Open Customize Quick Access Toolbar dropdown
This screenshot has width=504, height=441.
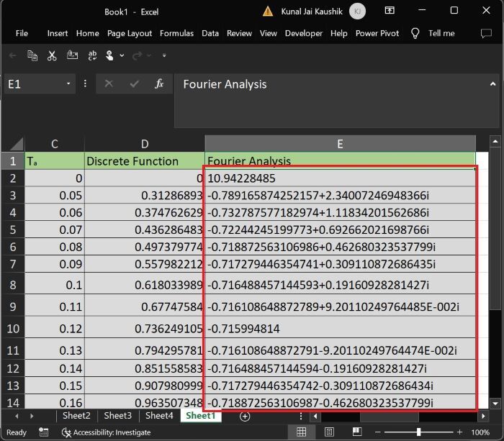(164, 55)
